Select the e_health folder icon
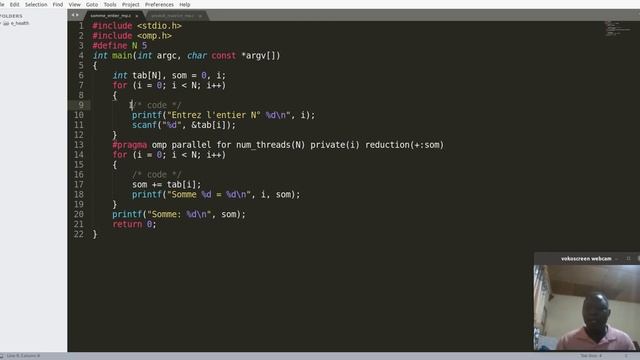The height and width of the screenshot is (360, 640). 6,23
